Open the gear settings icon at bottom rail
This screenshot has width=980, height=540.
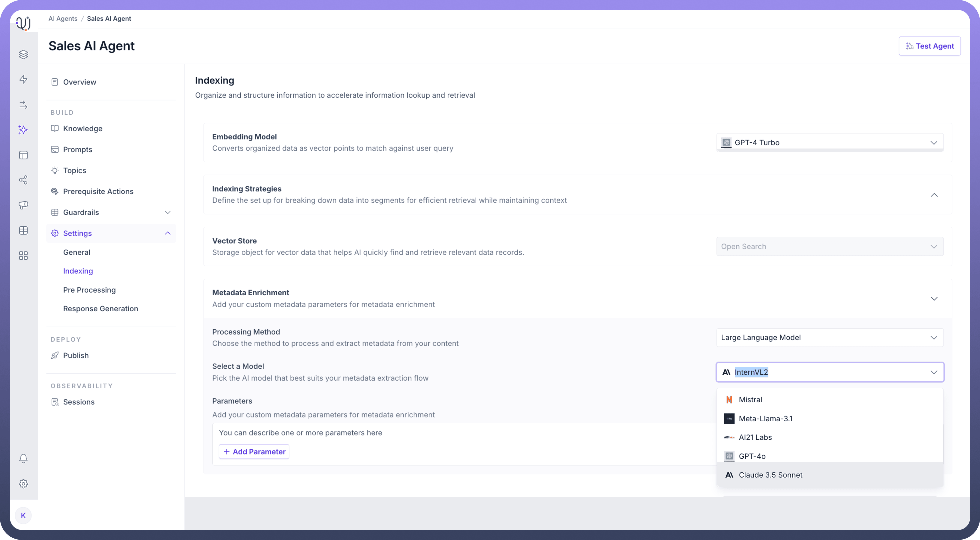[x=23, y=484]
